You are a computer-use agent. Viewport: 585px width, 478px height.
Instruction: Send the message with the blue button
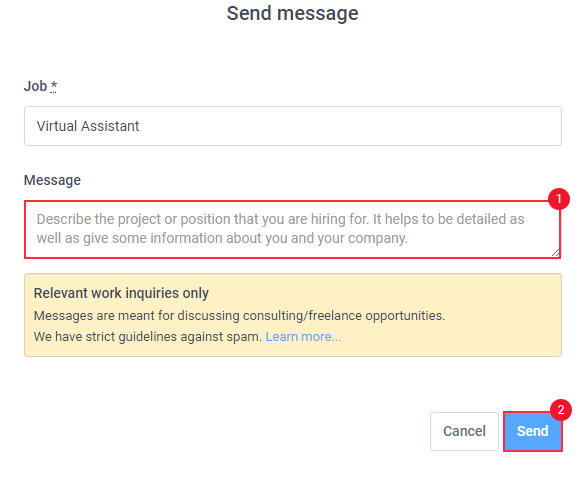pyautogui.click(x=532, y=431)
